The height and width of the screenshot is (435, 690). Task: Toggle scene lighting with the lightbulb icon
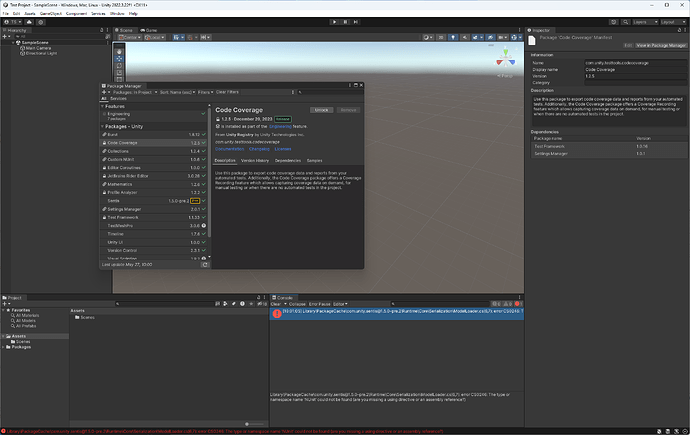pos(453,37)
